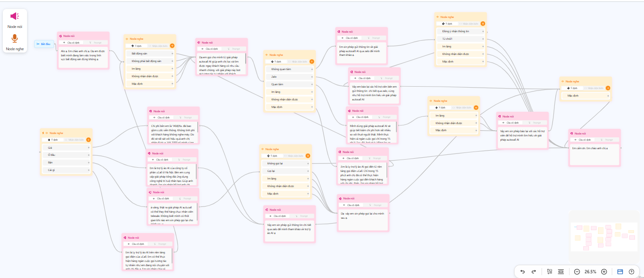Select the 'Không phải bất động sản' intent row
This screenshot has width=644, height=278.
(x=151, y=62)
